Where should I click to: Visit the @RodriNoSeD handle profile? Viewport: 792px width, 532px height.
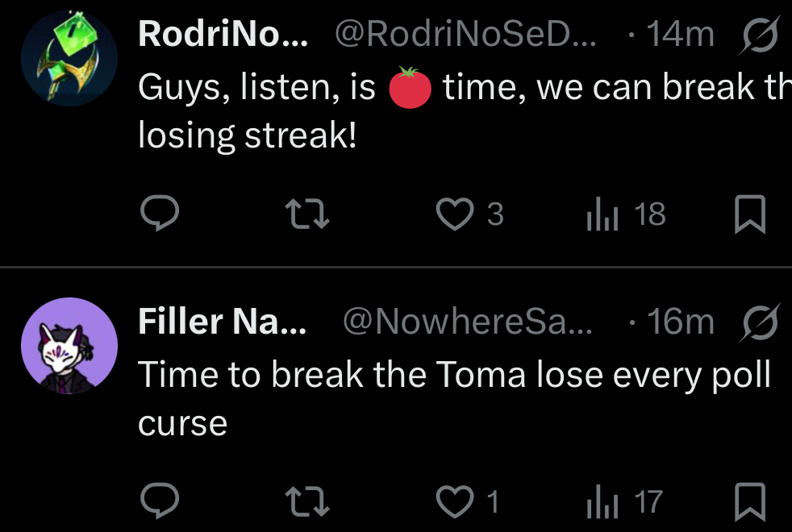(465, 35)
